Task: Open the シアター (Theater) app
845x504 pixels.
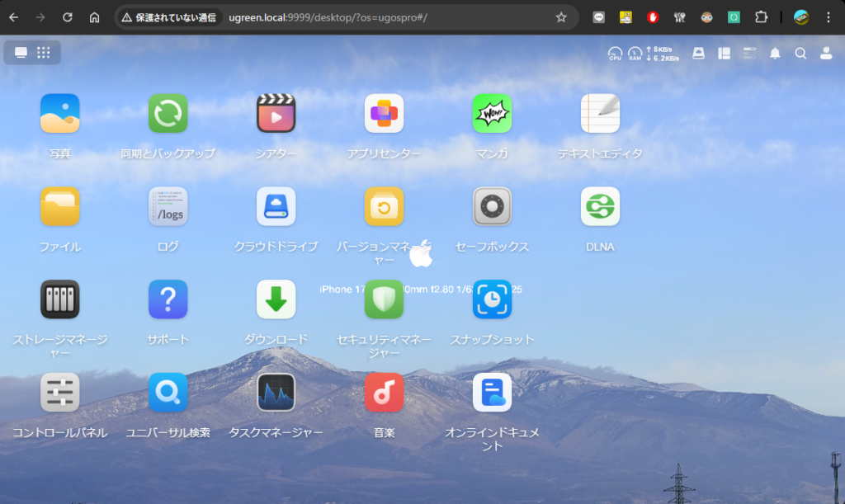Action: click(x=276, y=114)
